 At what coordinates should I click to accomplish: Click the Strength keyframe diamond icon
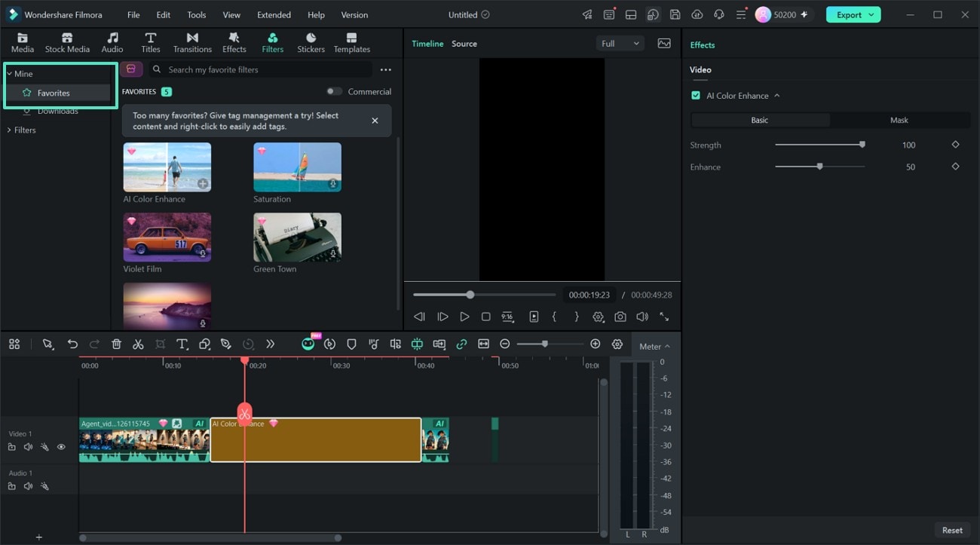coord(955,145)
